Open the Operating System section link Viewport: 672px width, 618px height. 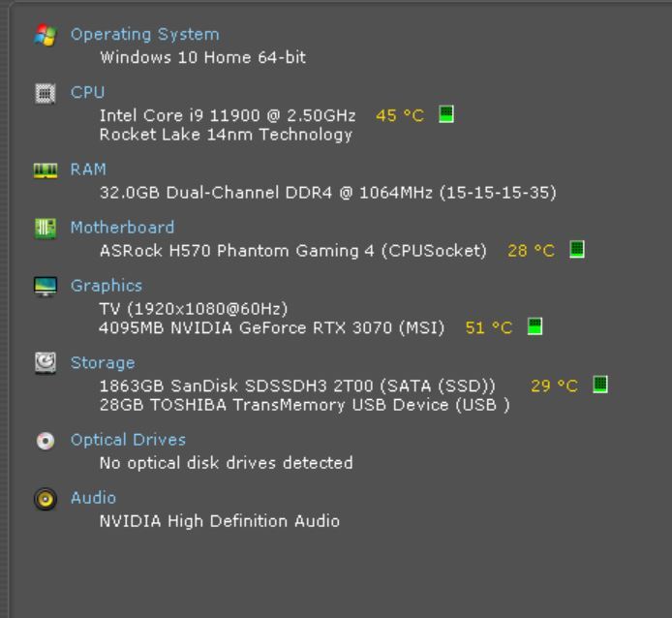pyautogui.click(x=144, y=35)
